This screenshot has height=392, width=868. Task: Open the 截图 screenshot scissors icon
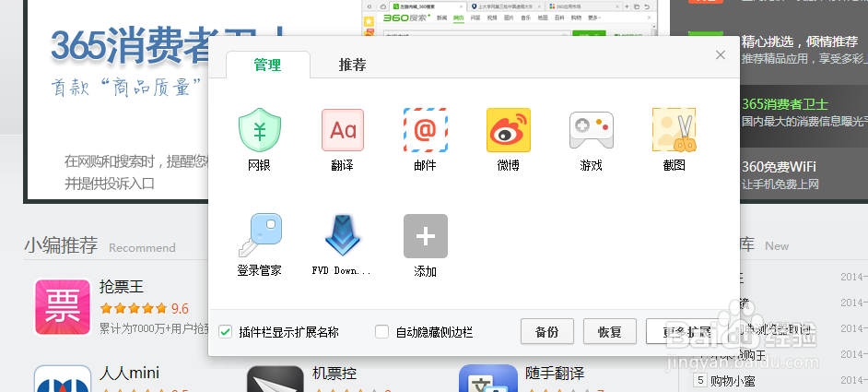(x=674, y=130)
